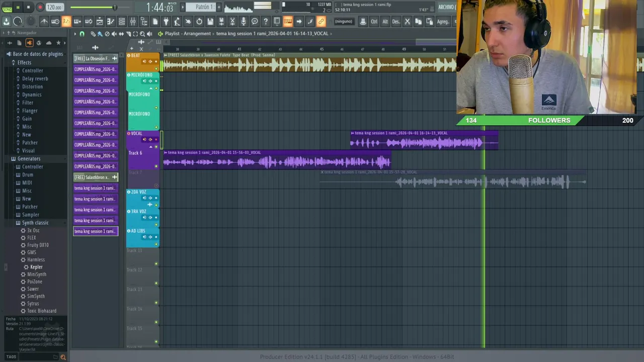Screen dimensions: 644x362
Task: Select the Zoom magnifier tool in playlist
Action: pos(142,34)
